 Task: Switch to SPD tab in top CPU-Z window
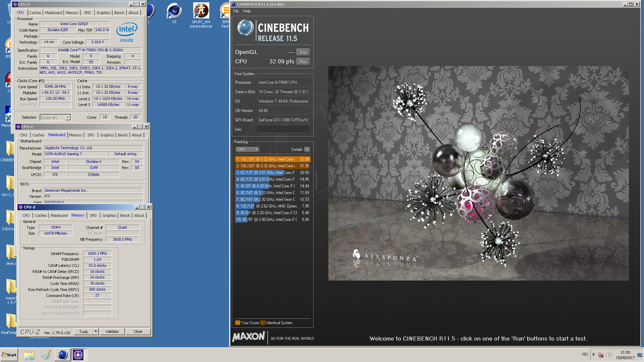click(x=88, y=13)
